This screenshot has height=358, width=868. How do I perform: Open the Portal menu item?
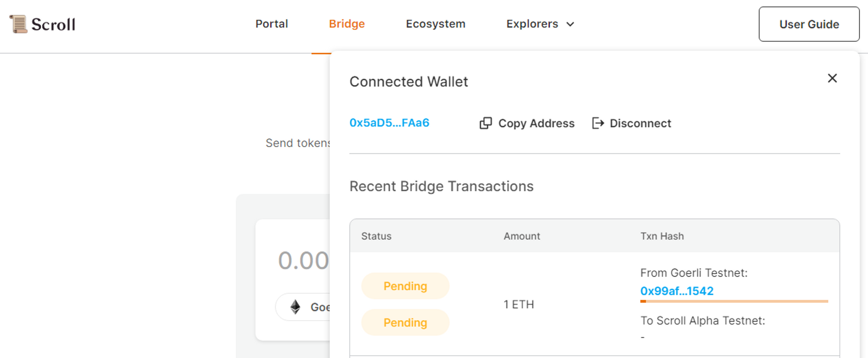(272, 24)
